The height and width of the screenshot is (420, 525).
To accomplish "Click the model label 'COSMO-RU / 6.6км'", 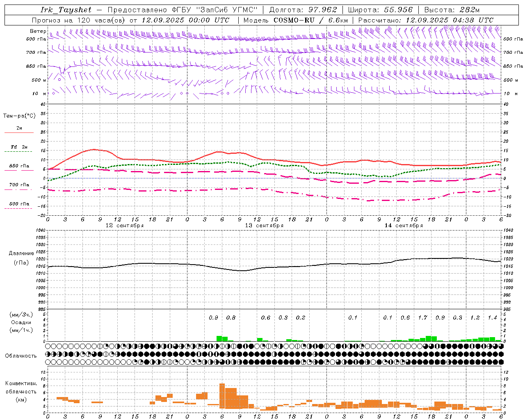I will (x=310, y=20).
